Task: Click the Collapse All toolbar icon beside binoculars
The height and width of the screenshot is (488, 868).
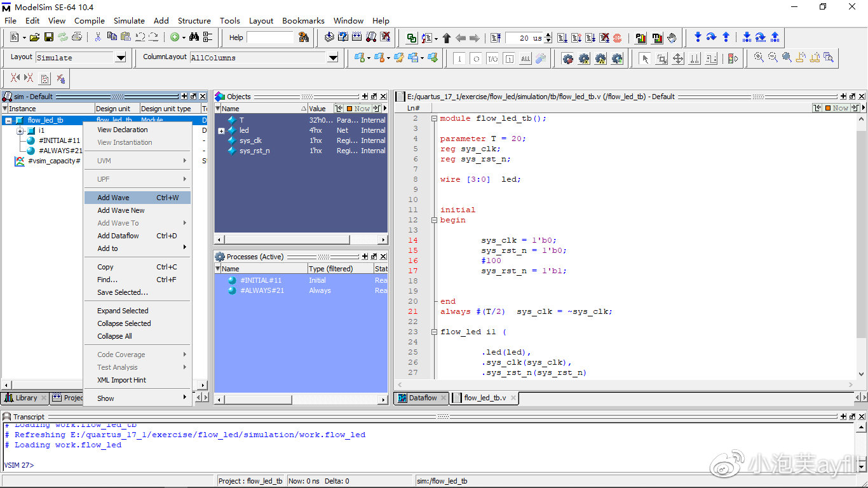Action: (x=208, y=37)
